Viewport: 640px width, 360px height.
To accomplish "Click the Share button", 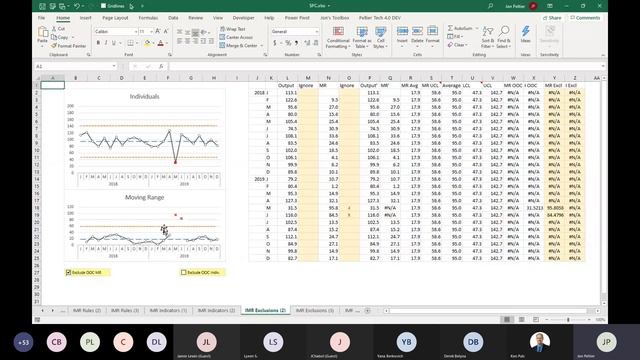I will (552, 18).
